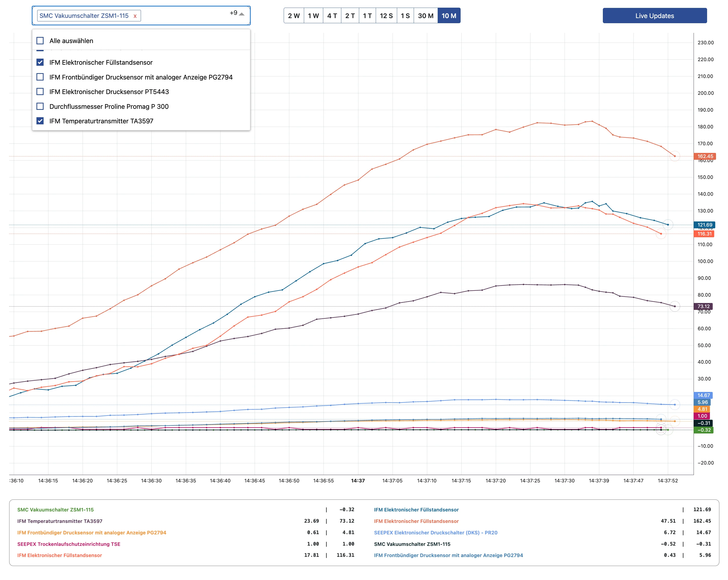728x580 pixels.
Task: Click SEEPEX Trockenlaufschutzeinrichtung TSE legend entry
Action: click(x=69, y=544)
